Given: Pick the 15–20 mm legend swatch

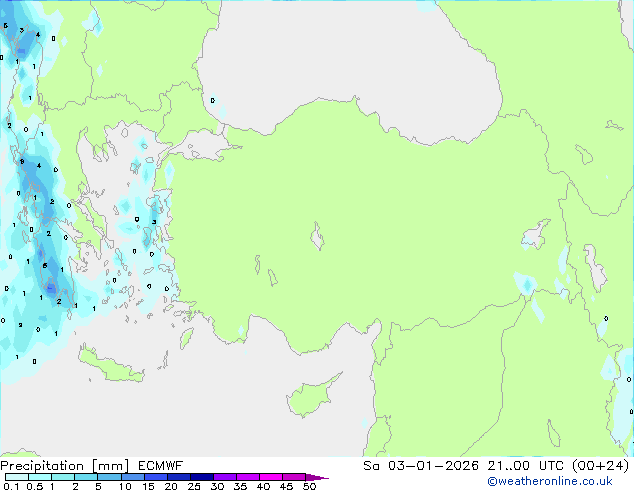Looking at the screenshot, I should point(155,477).
